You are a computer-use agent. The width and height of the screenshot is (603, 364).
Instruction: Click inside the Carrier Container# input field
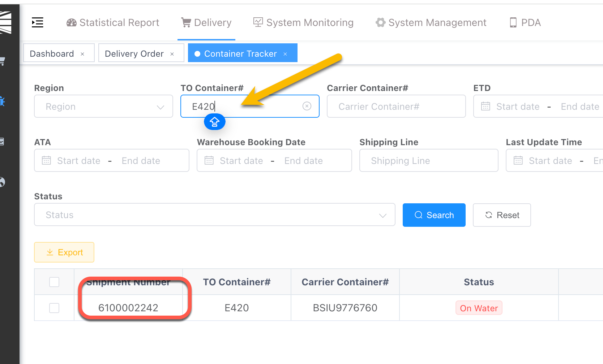point(396,106)
